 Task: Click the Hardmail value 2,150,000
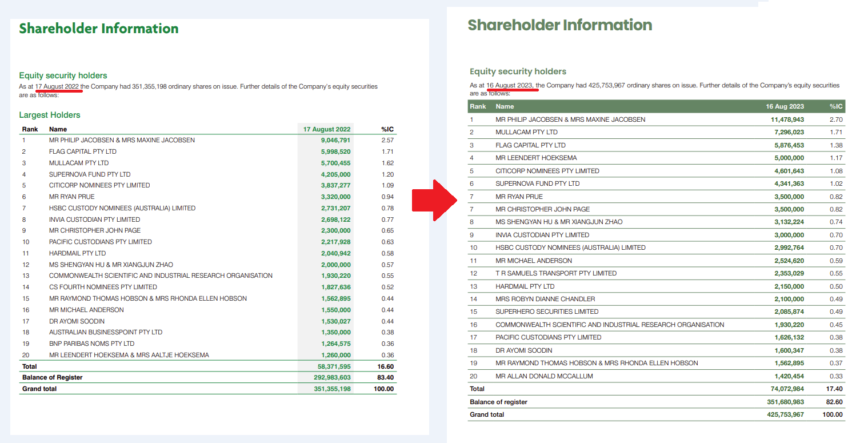click(789, 286)
